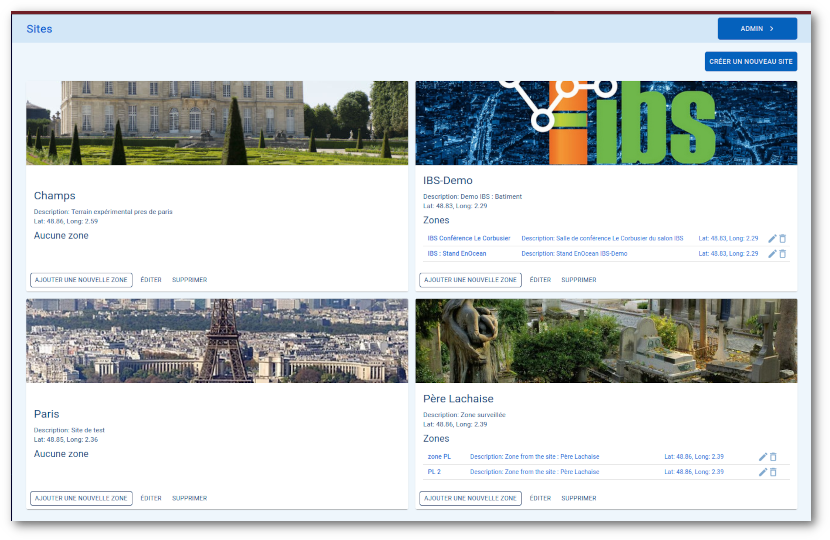Image resolution: width=830 pixels, height=540 pixels.
Task: Click Zones heading under IBS-Demo
Action: [436, 220]
